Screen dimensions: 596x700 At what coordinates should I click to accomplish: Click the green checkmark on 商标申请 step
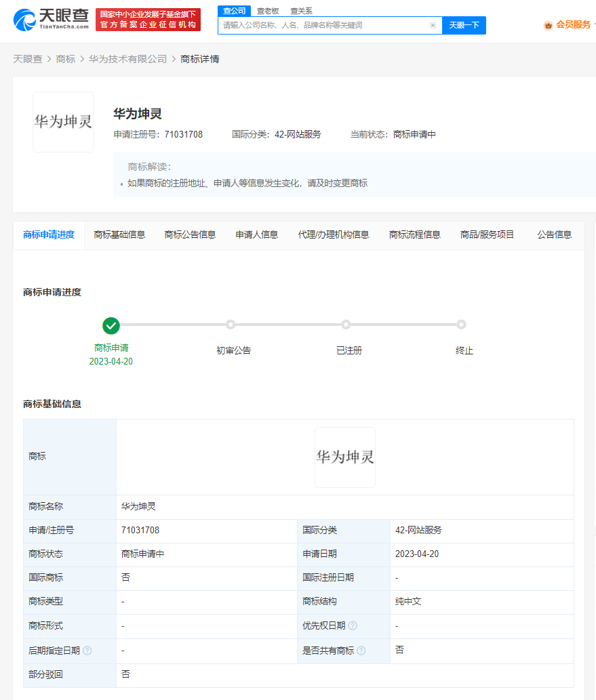111,326
